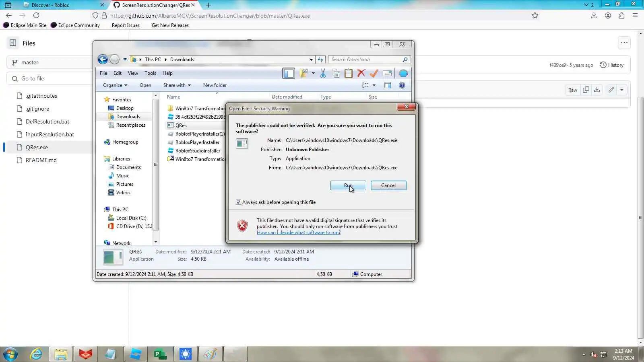Click the browser URL address field
The image size is (644, 362).
(314, 16)
